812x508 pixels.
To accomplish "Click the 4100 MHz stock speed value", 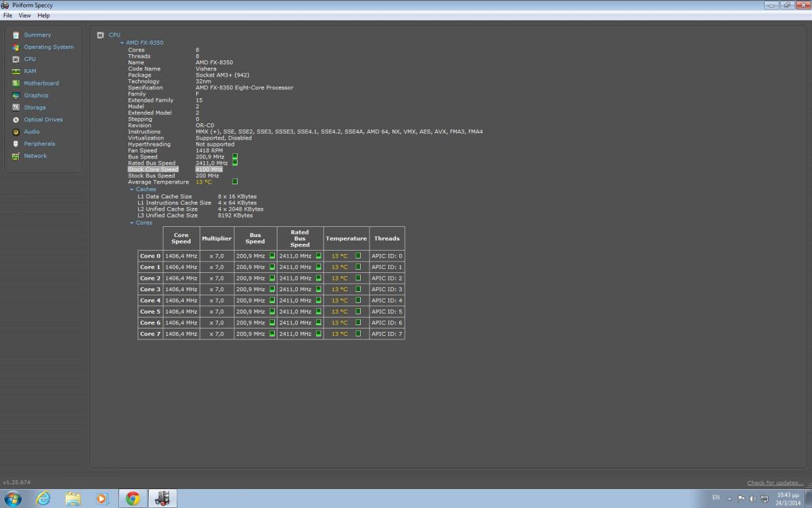I will coord(209,169).
